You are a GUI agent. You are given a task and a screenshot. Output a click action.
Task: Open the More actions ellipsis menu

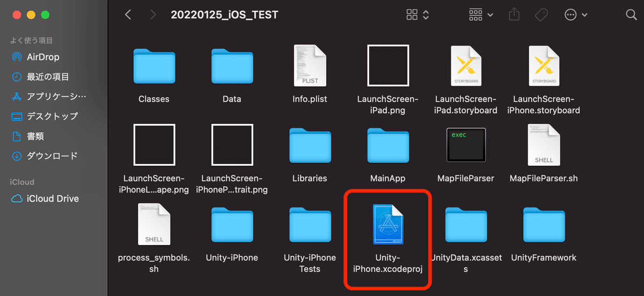[x=576, y=15]
